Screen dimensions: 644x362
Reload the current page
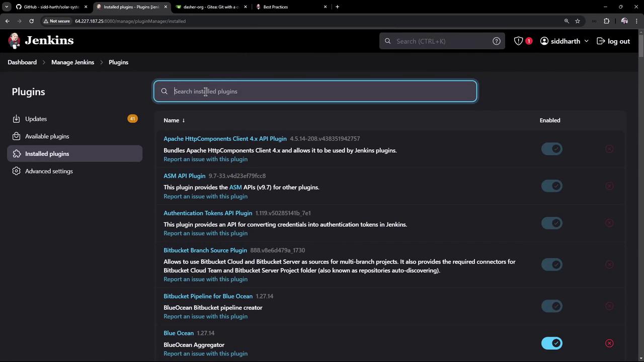(x=31, y=21)
